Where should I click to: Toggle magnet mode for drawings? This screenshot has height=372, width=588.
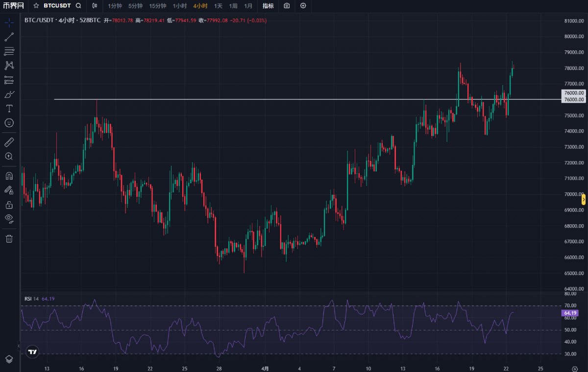tap(9, 176)
